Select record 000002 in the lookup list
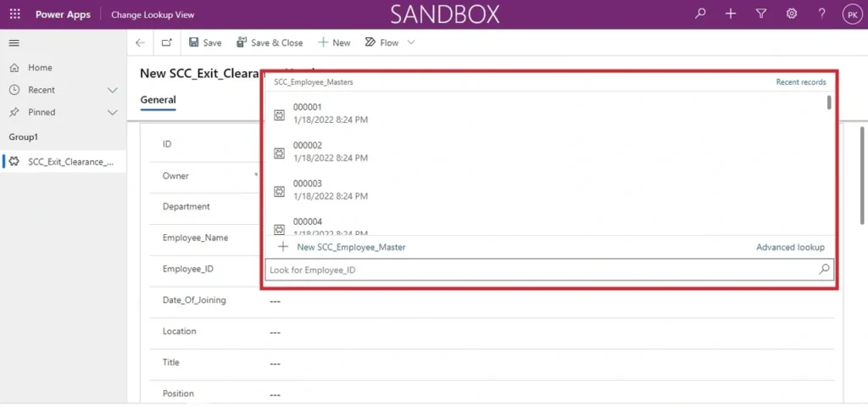 (x=545, y=151)
